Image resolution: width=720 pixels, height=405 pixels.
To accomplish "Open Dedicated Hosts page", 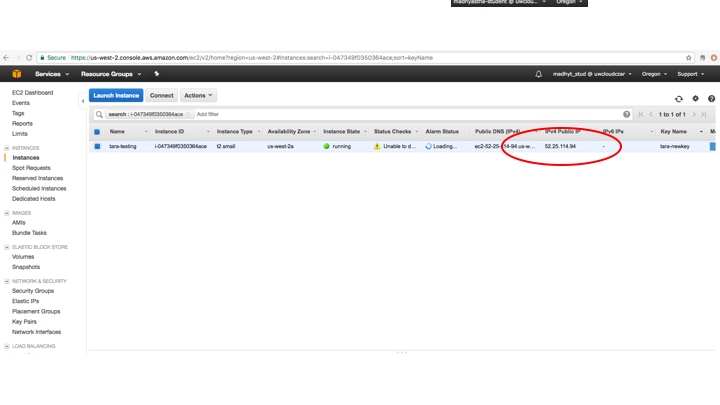I will pos(34,199).
